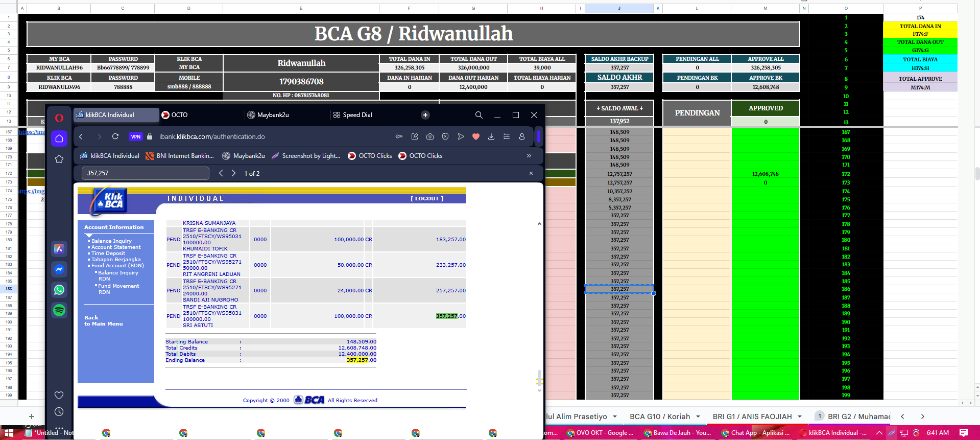
Task: Close the find-in-page bar
Action: 531,173
